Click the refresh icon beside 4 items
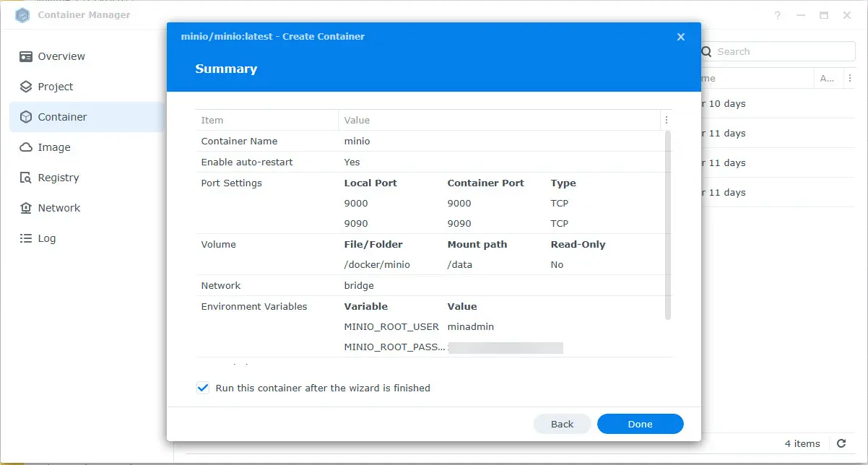 coord(841,443)
